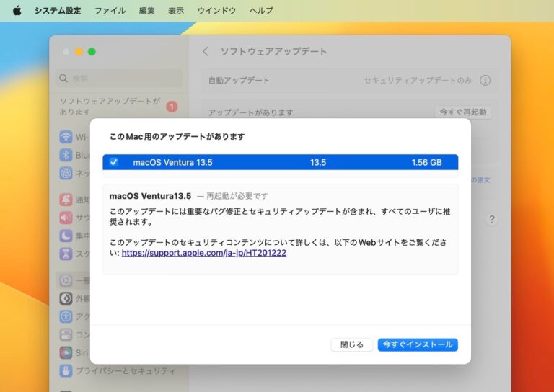Image resolution: width=554 pixels, height=392 pixels.
Task: Select the sound speaker icon in sidebar
Action: coord(66,218)
